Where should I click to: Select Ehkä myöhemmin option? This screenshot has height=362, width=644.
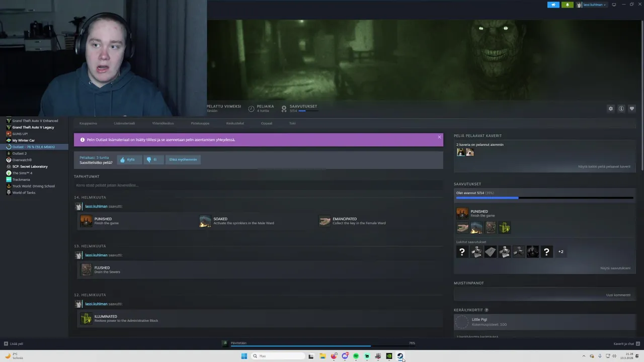point(183,159)
